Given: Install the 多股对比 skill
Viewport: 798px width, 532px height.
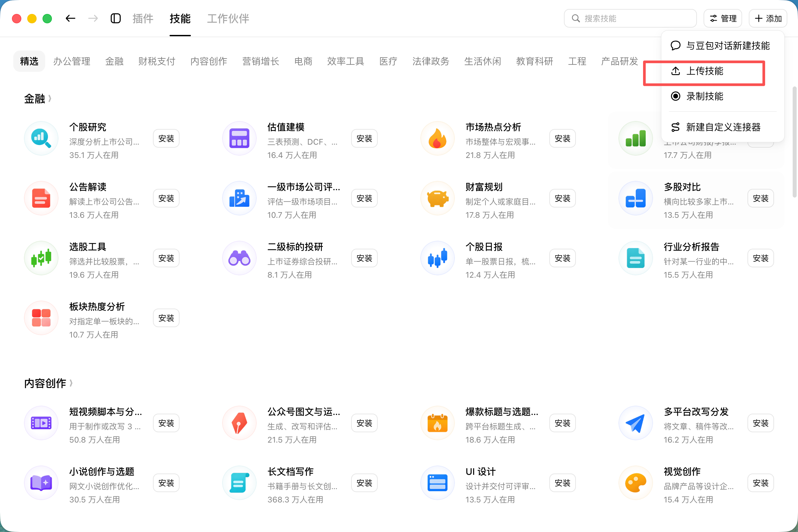Looking at the screenshot, I should tap(761, 198).
